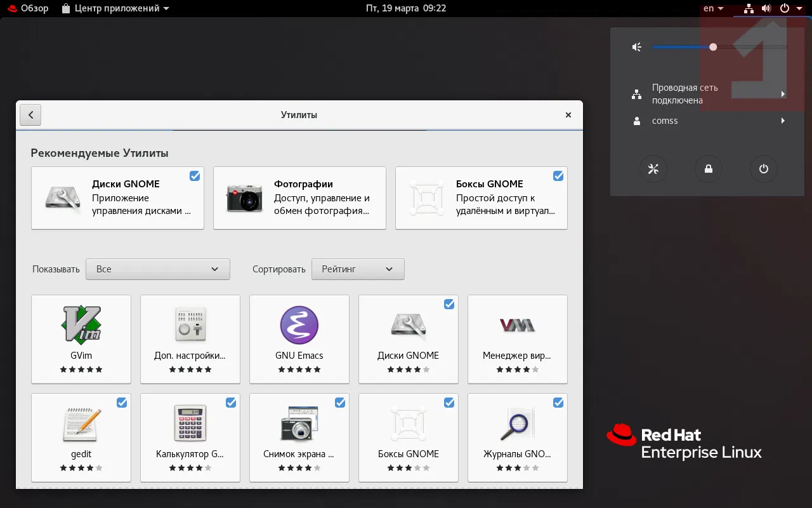The width and height of the screenshot is (812, 508).
Task: Open the clock menu showing Пт, 19 марта 09:22
Action: (406, 8)
